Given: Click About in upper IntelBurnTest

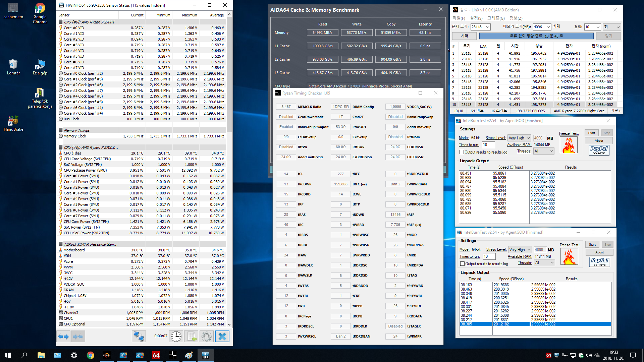Looking at the screenshot, I should pos(599,141).
